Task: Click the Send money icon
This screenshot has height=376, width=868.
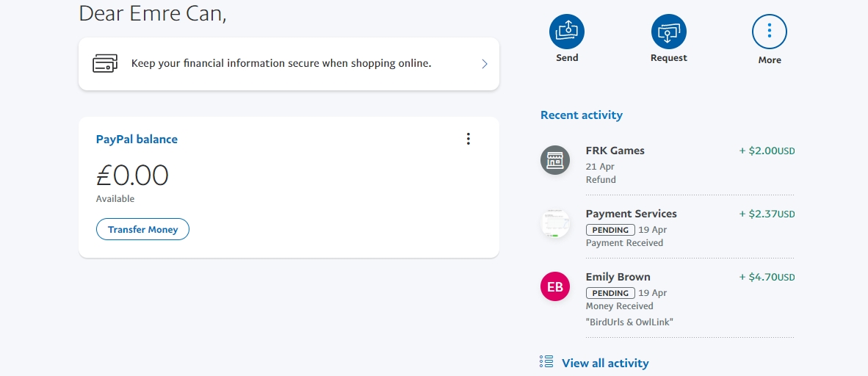Action: [x=566, y=32]
